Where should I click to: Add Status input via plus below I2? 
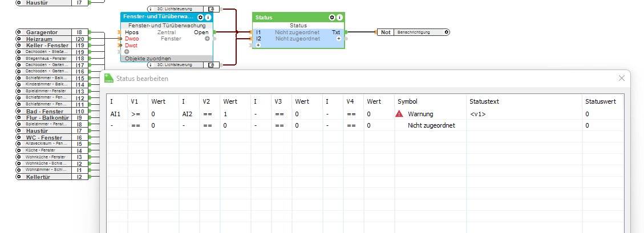click(258, 45)
